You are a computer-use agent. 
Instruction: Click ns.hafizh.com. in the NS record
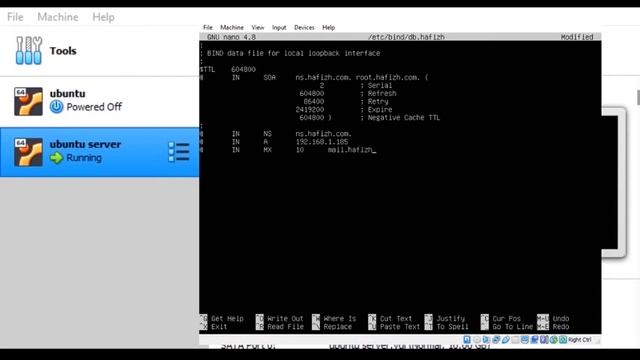(323, 134)
